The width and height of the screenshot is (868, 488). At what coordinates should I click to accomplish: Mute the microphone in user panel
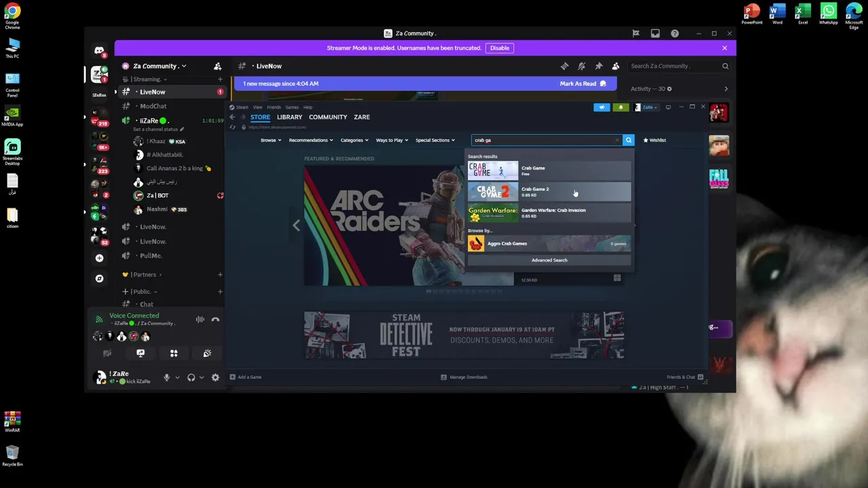coord(167,378)
